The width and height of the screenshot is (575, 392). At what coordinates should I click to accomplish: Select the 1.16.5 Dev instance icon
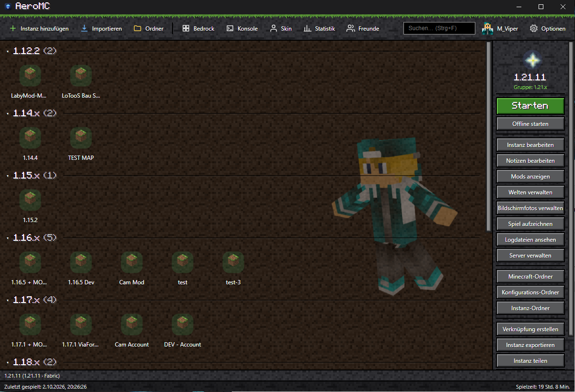click(81, 262)
